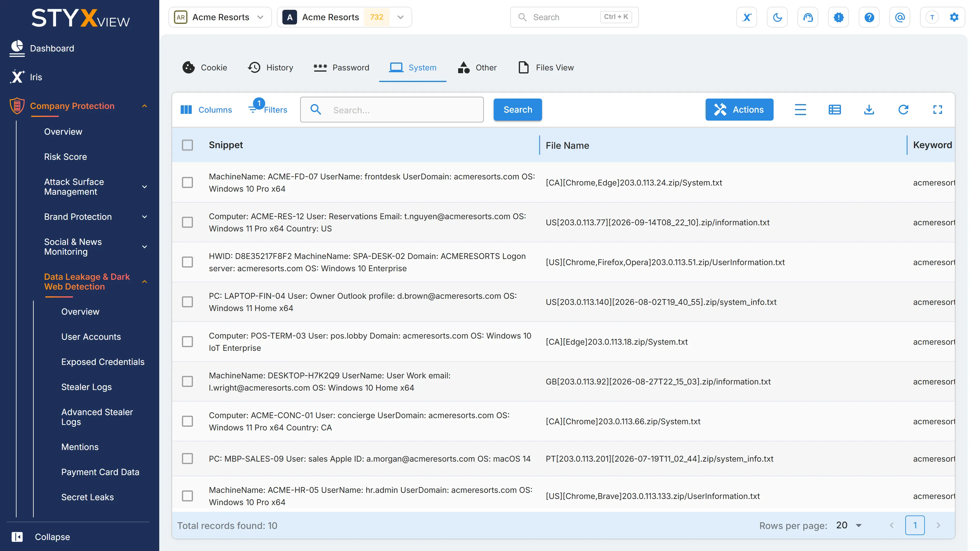980x551 pixels.
Task: Go to page 1 in pagination
Action: 914,525
